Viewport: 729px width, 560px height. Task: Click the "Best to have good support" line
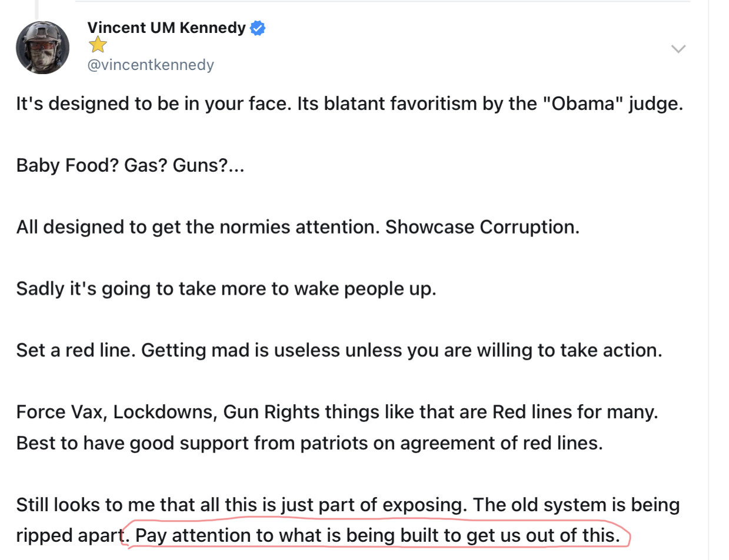tap(309, 442)
